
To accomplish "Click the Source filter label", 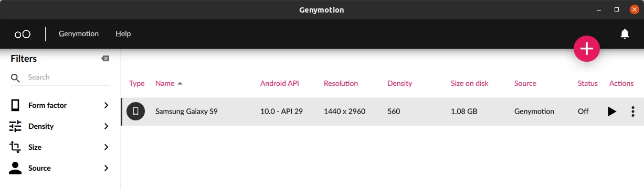I will (39, 168).
